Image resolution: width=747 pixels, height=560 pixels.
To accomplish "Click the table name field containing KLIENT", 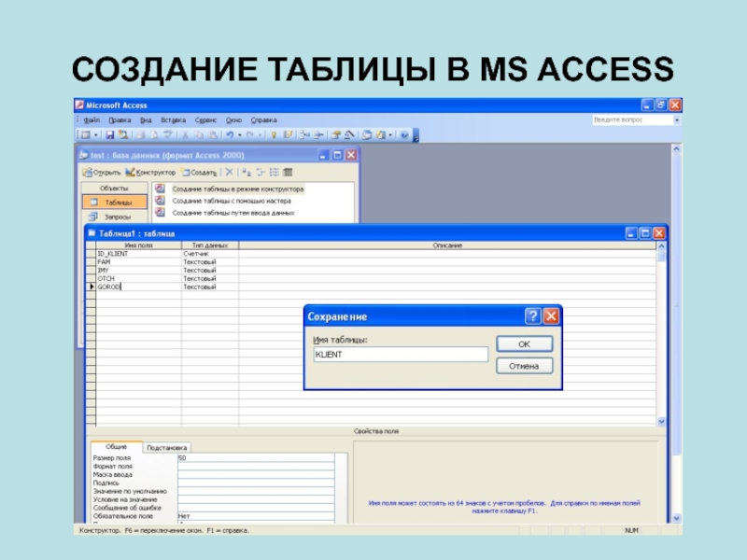I will (x=401, y=355).
